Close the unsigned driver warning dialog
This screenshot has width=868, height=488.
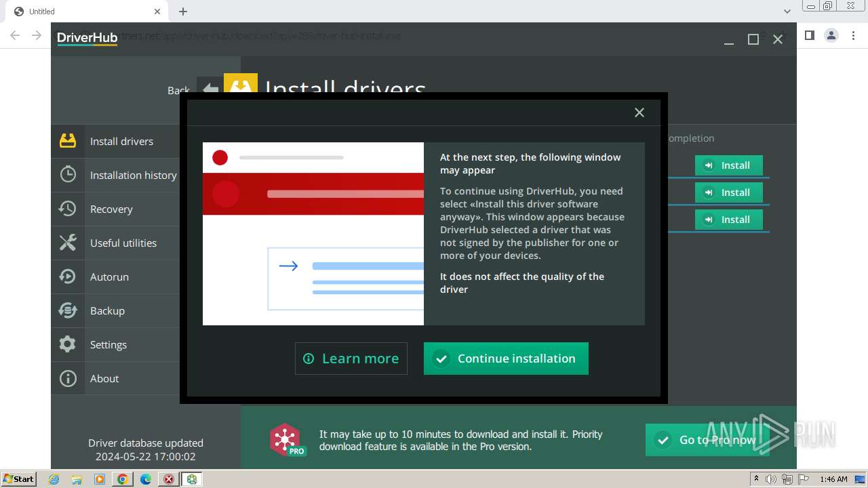coord(639,113)
